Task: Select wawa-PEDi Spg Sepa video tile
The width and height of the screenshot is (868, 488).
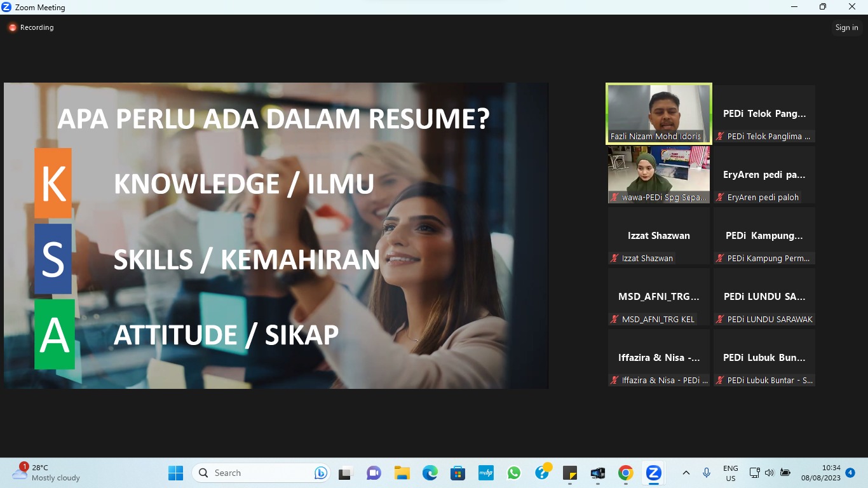Action: (x=659, y=175)
